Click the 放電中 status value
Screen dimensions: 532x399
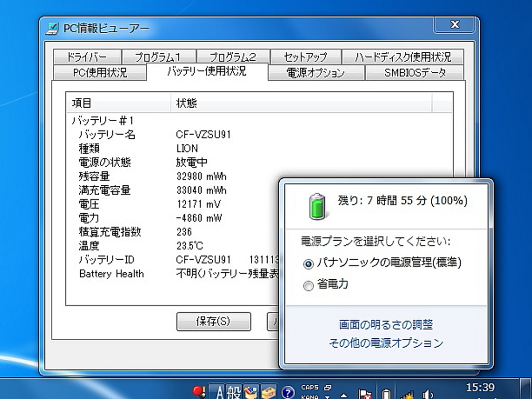(192, 162)
